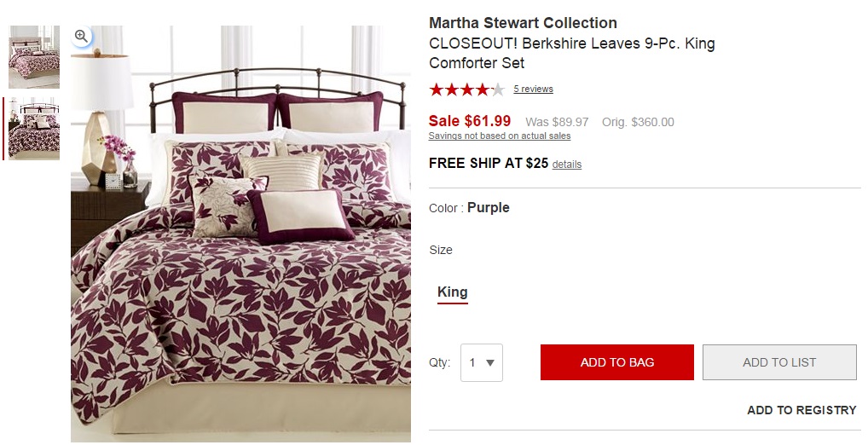Click the Sale $61.99 price text
This screenshot has height=445, width=868.
(470, 121)
